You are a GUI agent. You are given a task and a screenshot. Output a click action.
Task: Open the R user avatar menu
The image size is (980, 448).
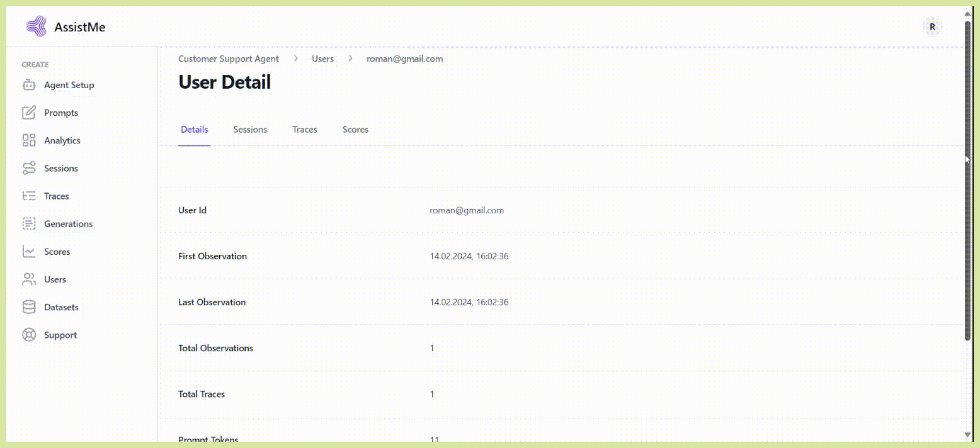pos(932,27)
